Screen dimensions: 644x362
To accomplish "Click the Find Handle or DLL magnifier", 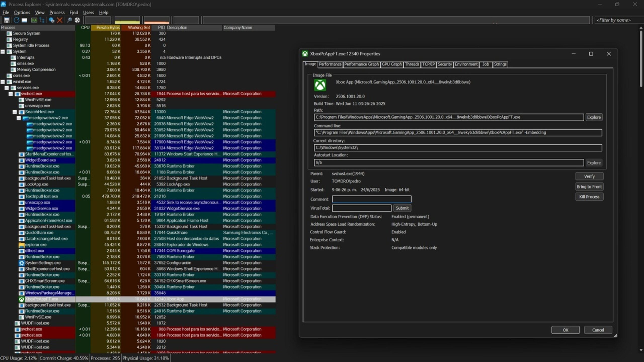I will (x=69, y=20).
